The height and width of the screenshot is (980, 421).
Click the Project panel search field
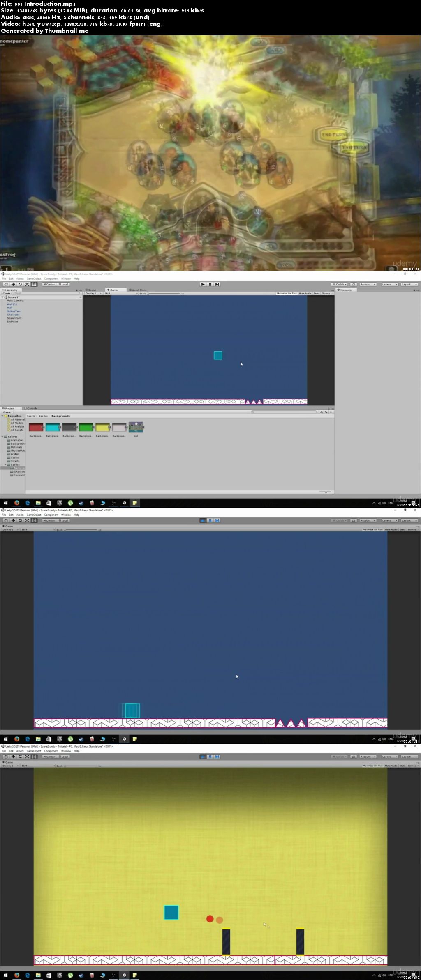click(x=284, y=412)
